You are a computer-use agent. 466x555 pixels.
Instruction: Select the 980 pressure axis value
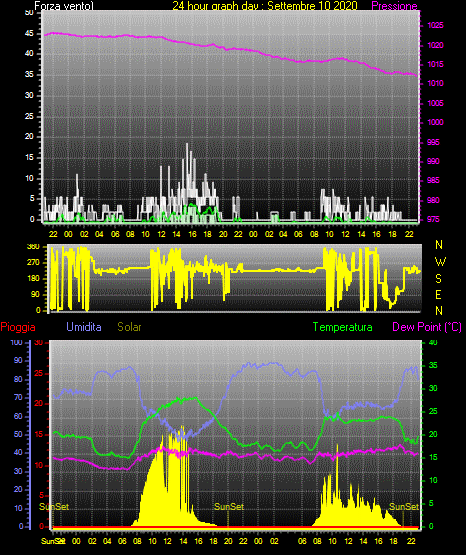[x=433, y=200]
